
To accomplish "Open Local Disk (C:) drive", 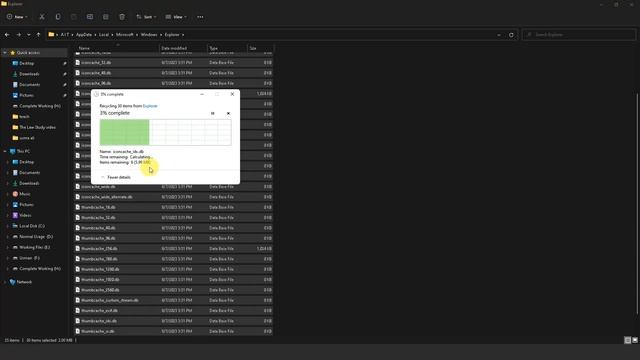I will [x=32, y=226].
